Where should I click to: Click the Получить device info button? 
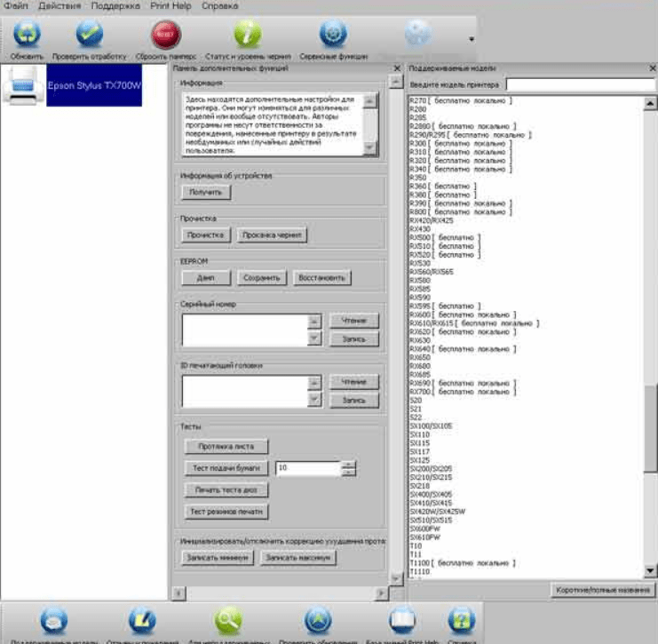[x=206, y=192]
